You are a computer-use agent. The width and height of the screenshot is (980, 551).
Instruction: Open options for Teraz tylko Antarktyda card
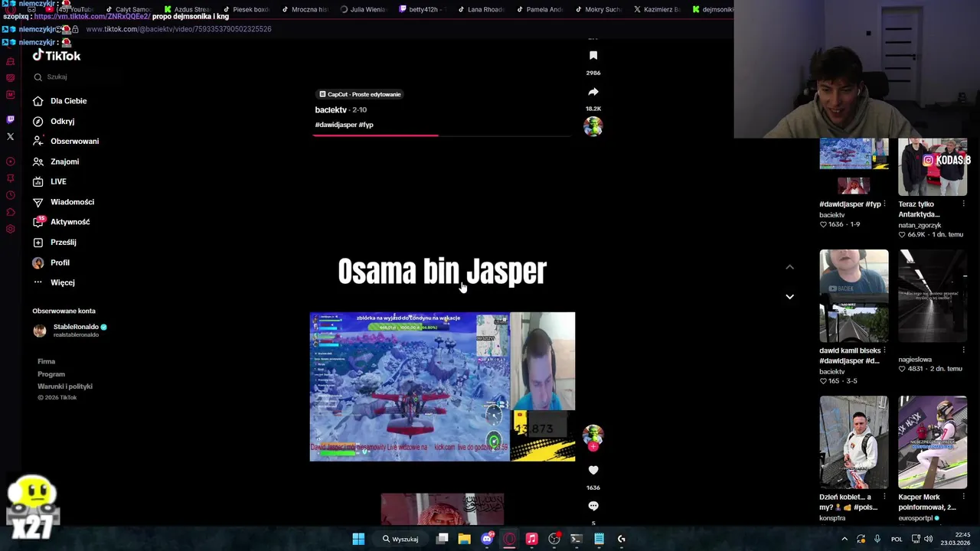coord(964,204)
